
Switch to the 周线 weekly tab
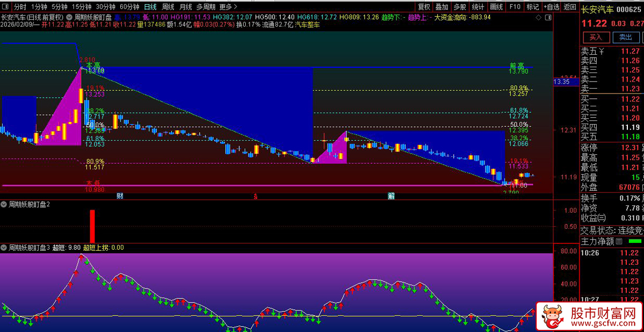[168, 7]
